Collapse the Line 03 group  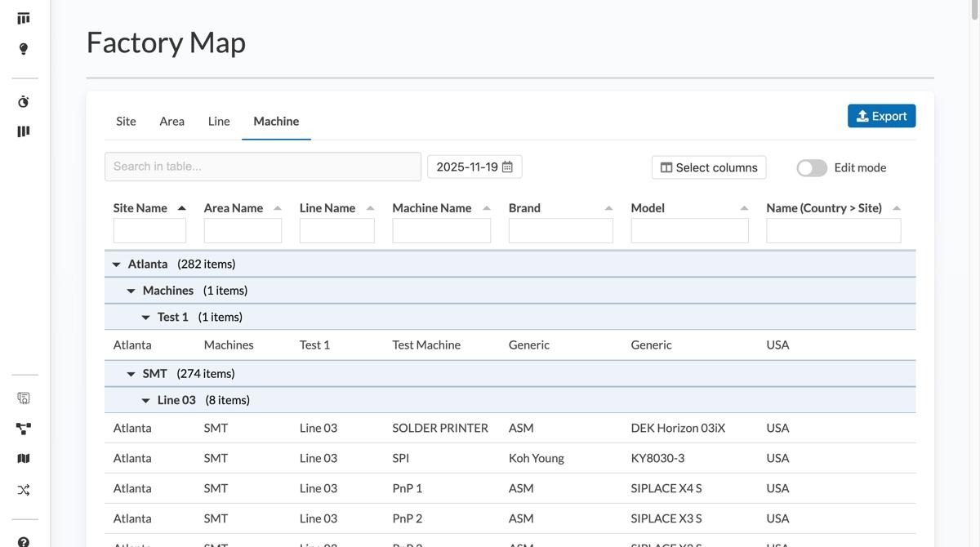[x=145, y=401]
